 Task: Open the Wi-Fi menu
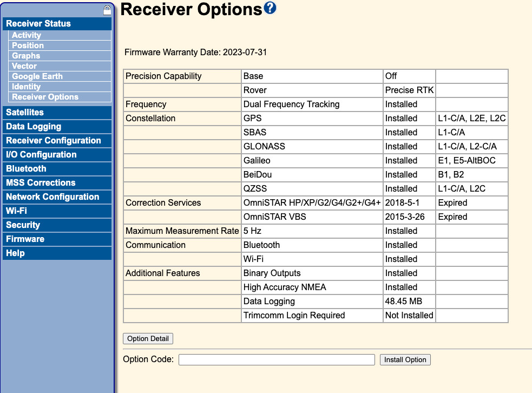pos(57,211)
